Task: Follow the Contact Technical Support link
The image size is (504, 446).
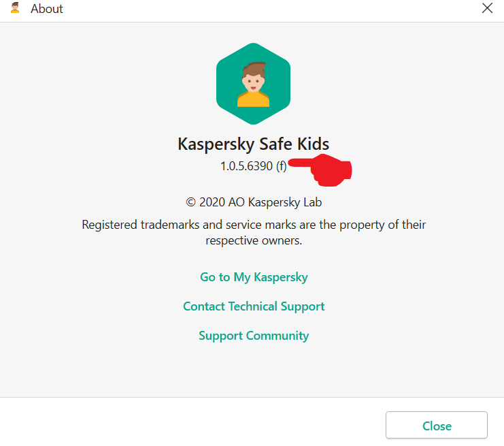Action: [x=254, y=306]
